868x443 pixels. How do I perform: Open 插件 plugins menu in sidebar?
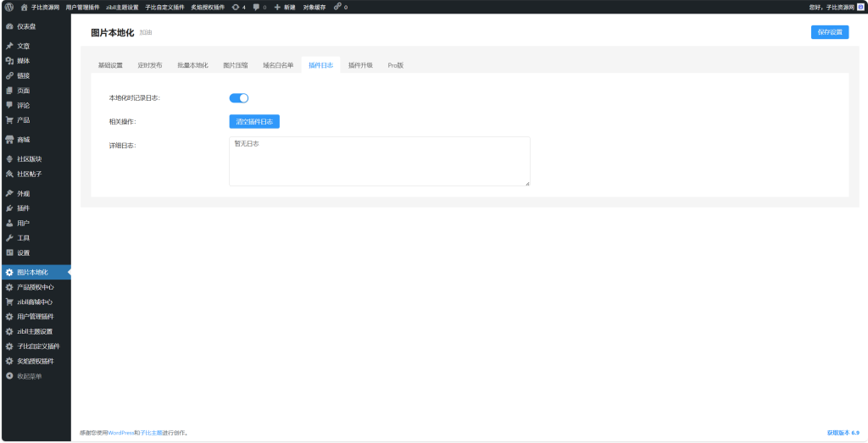coord(23,208)
